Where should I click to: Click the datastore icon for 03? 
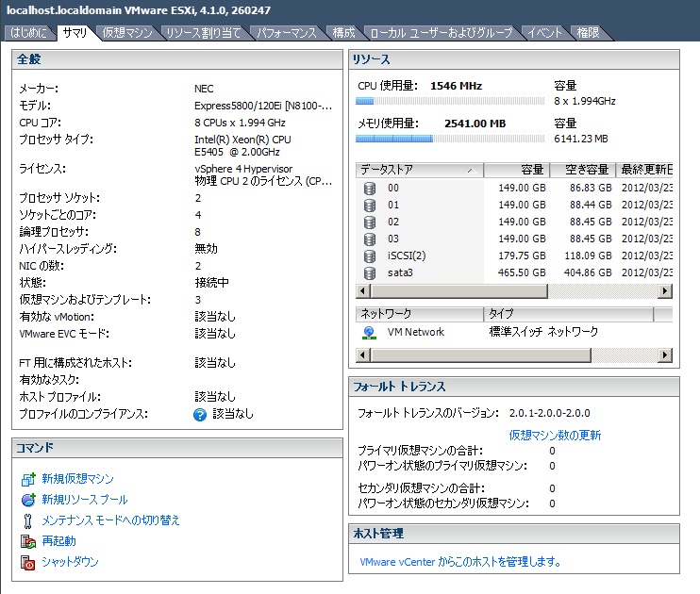[x=370, y=239]
